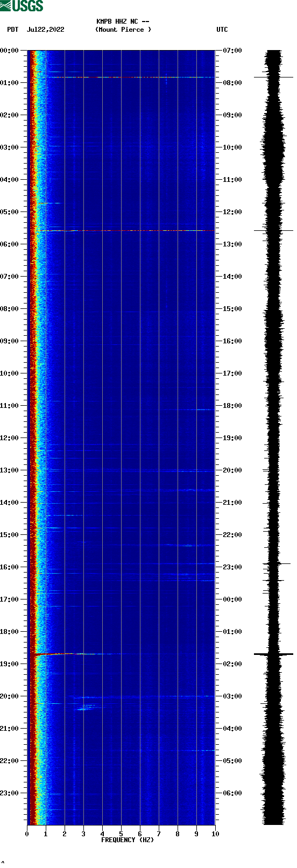
Task: Click the '23:00' label on PDT axis
Action: click(10, 793)
